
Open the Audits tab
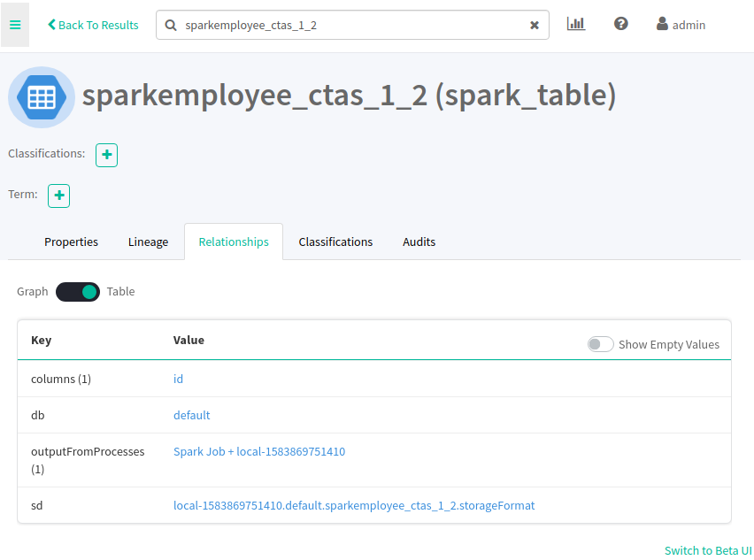coord(419,242)
